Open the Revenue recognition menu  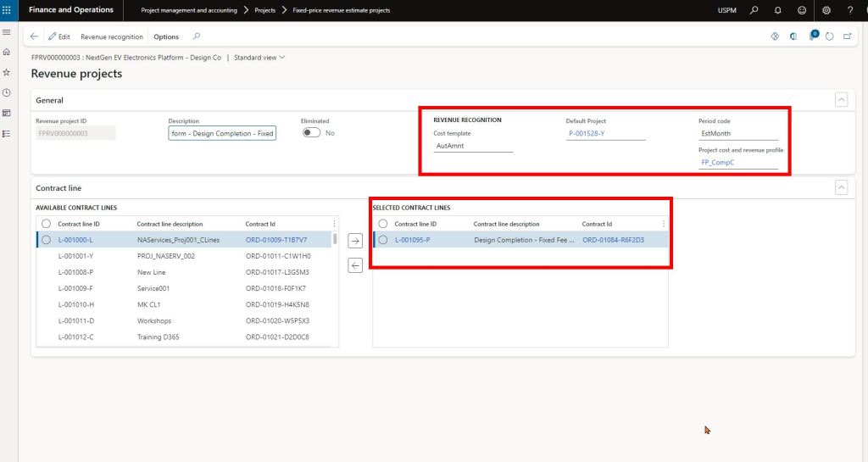[x=112, y=36]
